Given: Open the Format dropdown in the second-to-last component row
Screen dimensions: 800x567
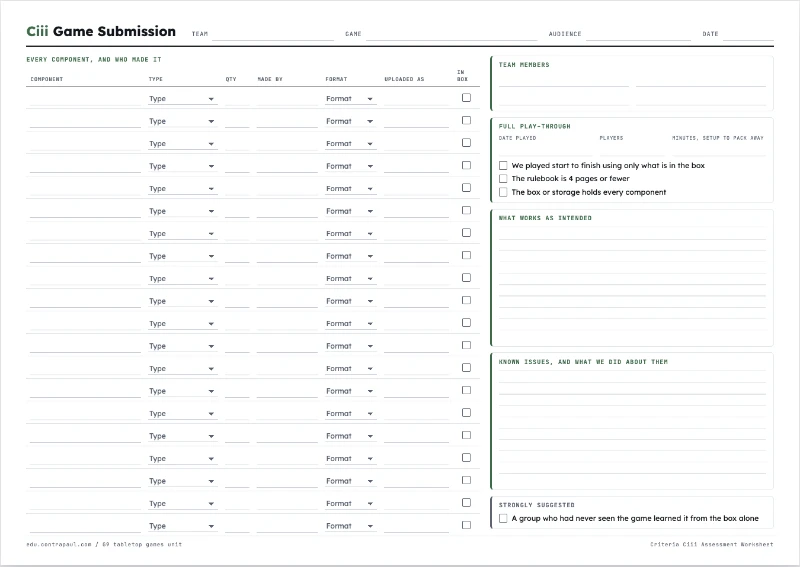Looking at the screenshot, I should coord(351,504).
